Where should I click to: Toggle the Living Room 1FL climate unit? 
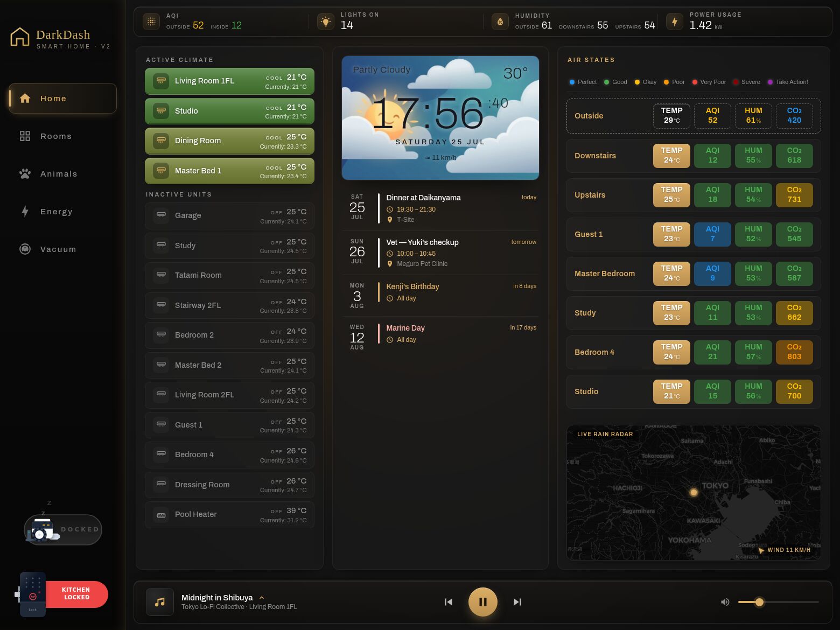coord(229,81)
